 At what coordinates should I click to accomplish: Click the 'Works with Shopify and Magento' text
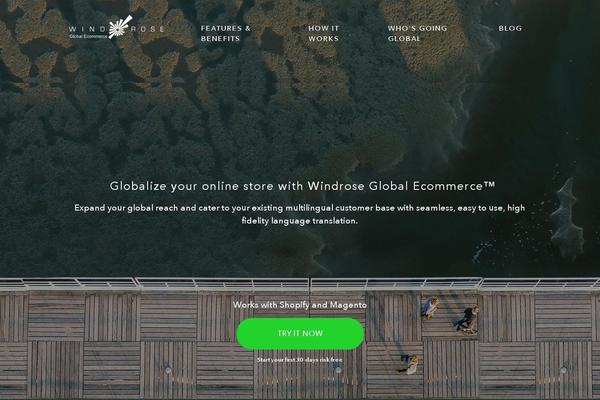(300, 305)
